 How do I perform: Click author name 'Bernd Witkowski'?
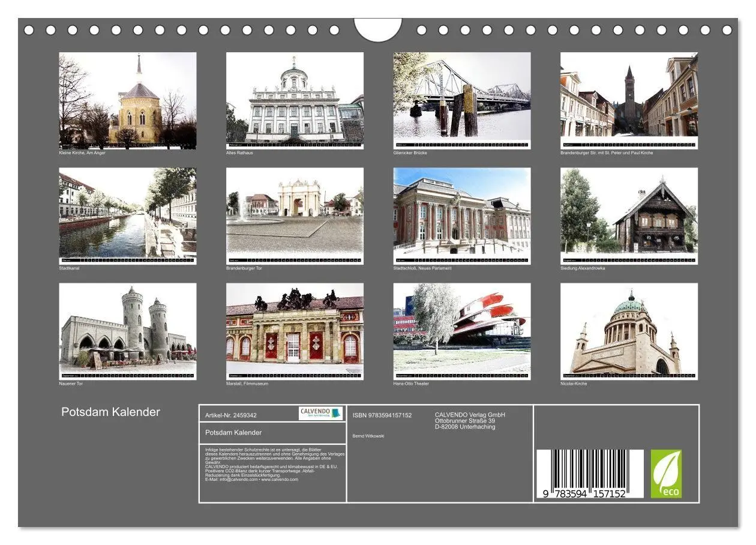click(368, 436)
